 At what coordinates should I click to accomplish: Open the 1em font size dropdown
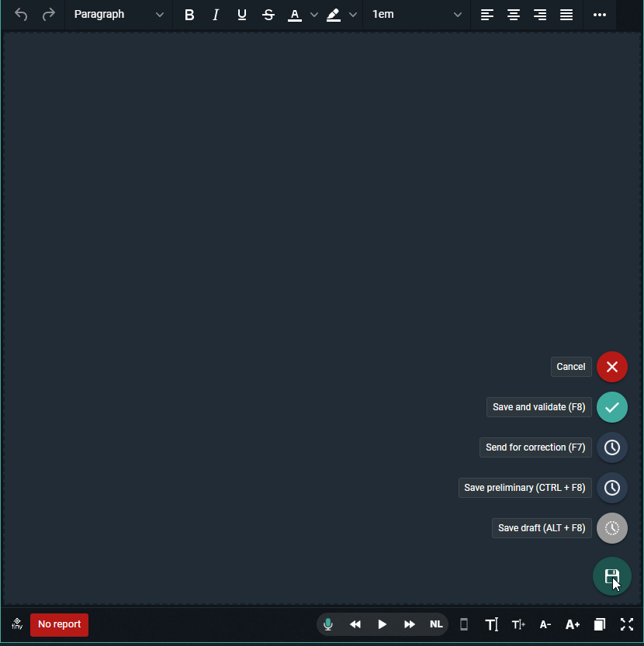(417, 15)
